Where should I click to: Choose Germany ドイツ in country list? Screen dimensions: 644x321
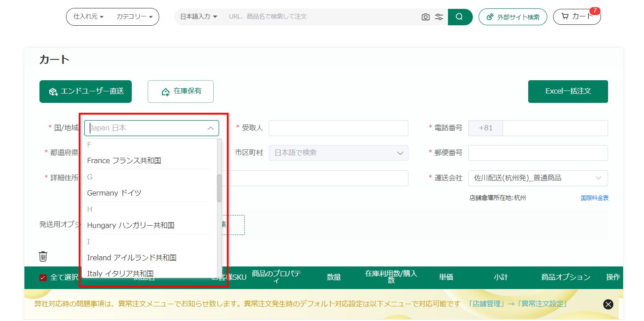click(x=114, y=193)
